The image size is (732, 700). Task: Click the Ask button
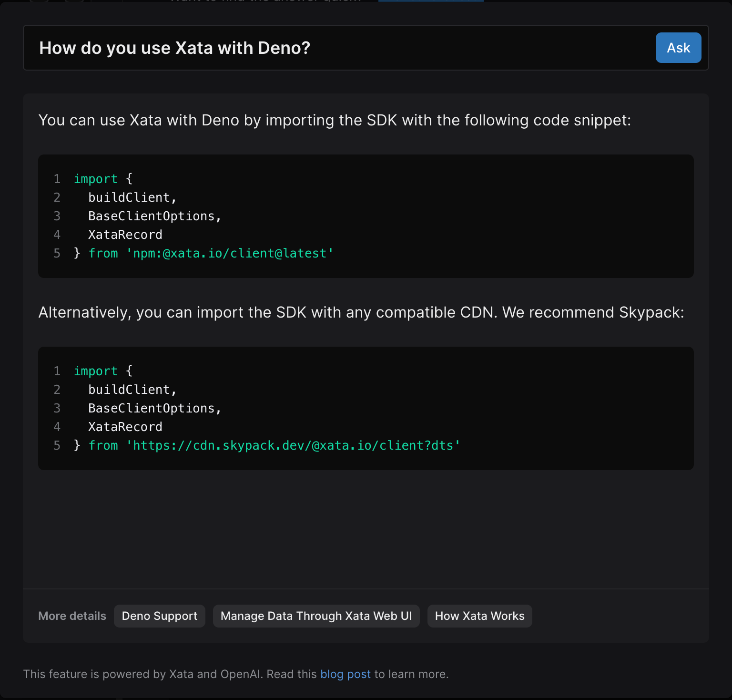[x=678, y=48]
